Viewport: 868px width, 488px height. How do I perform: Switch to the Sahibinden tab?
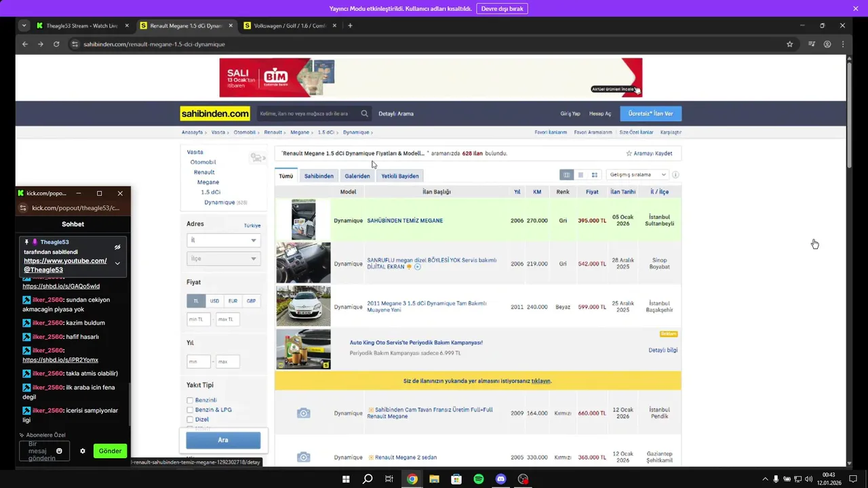(x=319, y=176)
